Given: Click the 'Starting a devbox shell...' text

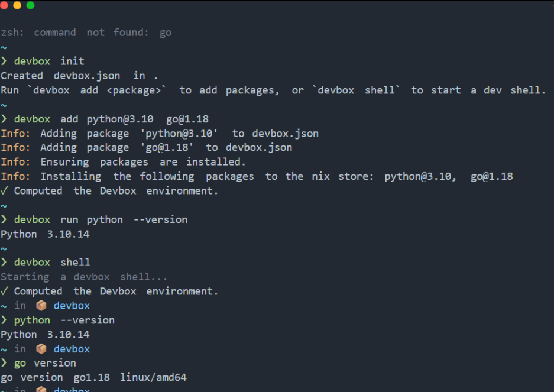Looking at the screenshot, I should pyautogui.click(x=84, y=277).
